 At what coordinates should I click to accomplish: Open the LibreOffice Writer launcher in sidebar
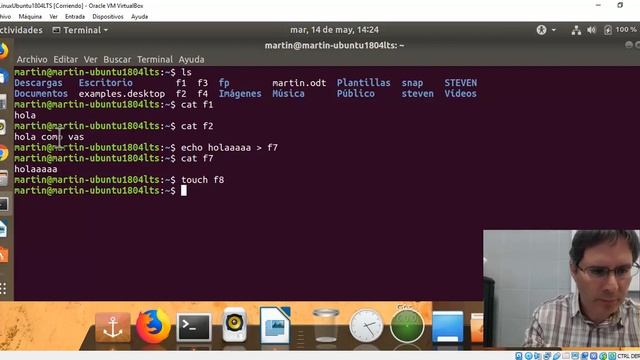pyautogui.click(x=3, y=229)
